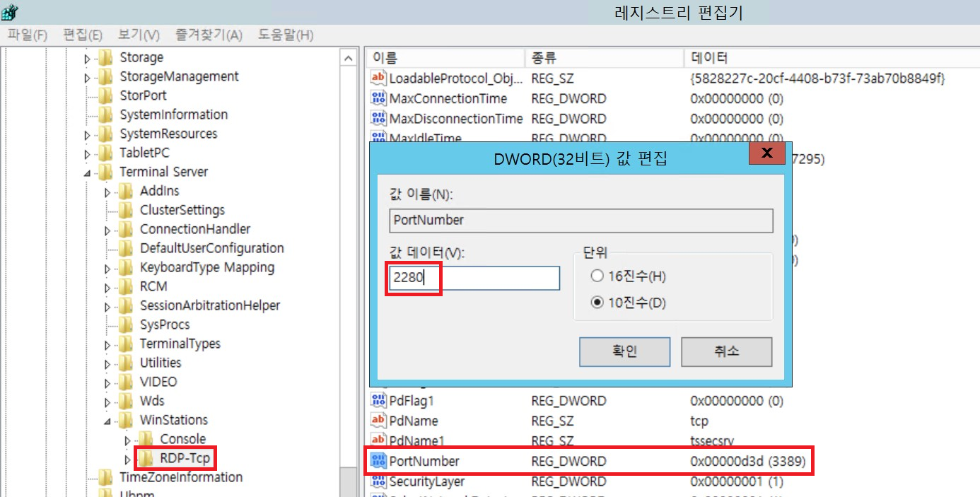Image resolution: width=980 pixels, height=497 pixels.
Task: Click the SystemResources folder icon
Action: pos(106,134)
